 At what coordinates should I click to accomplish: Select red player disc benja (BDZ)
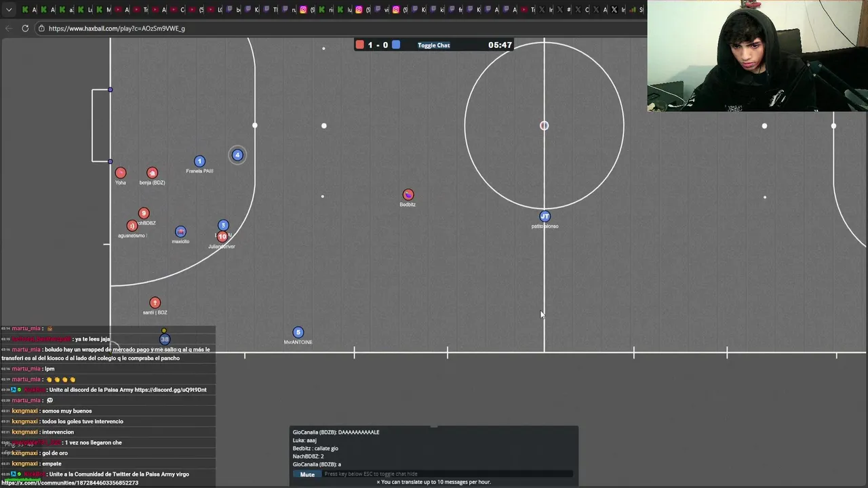tap(152, 173)
